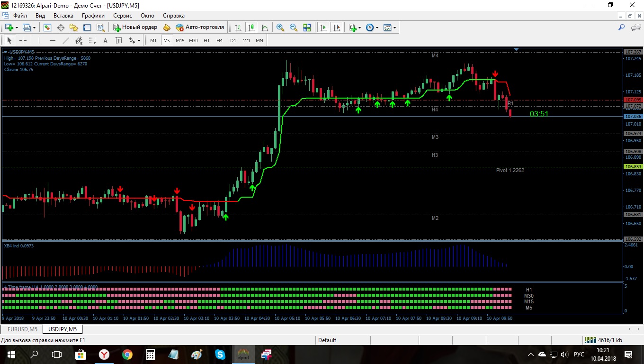The height and width of the screenshot is (364, 644).
Task: Select USDJPY,M5 chart tab
Action: pyautogui.click(x=63, y=329)
